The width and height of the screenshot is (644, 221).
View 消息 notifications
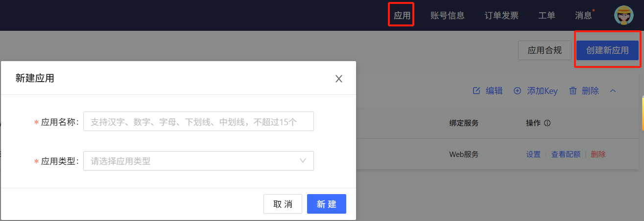pos(583,15)
